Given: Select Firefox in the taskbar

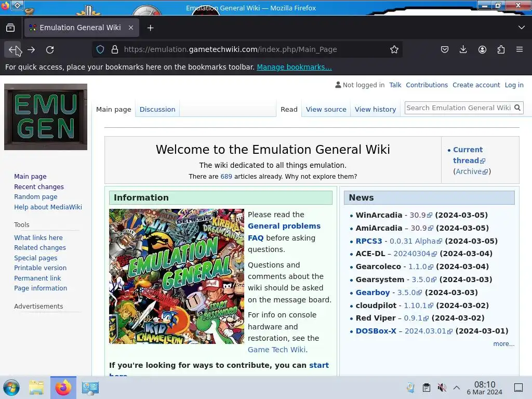Looking at the screenshot, I should click(x=63, y=388).
